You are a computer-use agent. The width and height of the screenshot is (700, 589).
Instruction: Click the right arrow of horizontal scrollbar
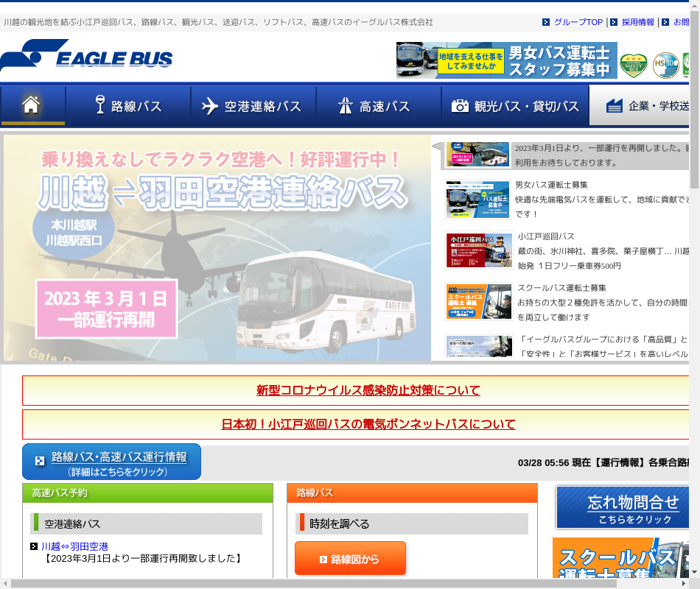(684, 584)
